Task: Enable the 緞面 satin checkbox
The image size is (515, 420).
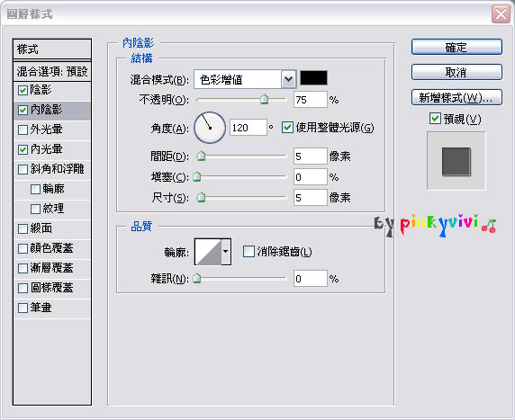Action: click(x=23, y=228)
